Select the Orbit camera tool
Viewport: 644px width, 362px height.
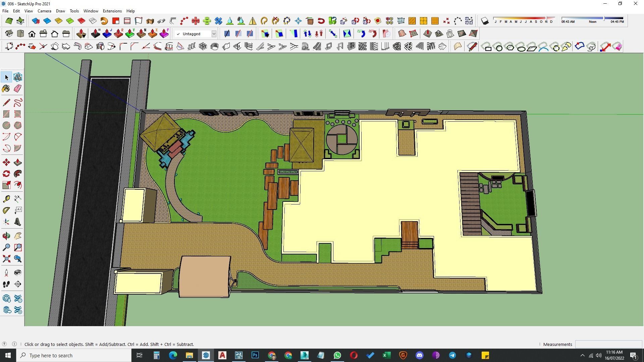pos(6,236)
